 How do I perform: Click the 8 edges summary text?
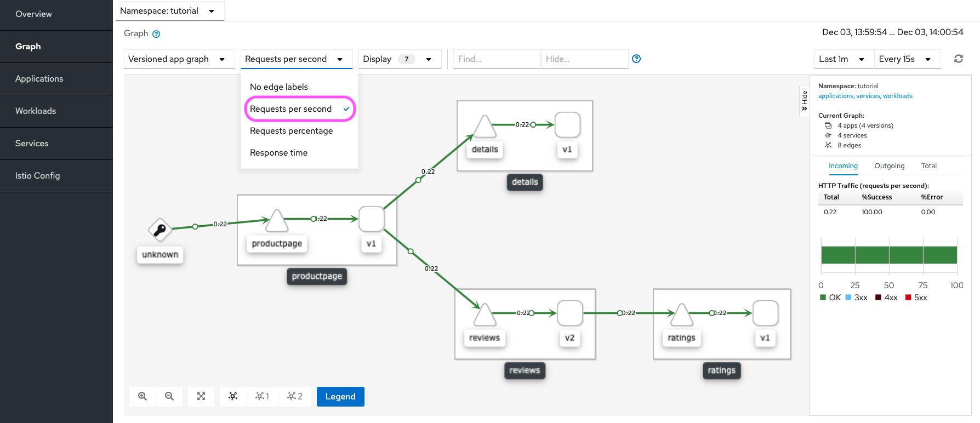[849, 146]
